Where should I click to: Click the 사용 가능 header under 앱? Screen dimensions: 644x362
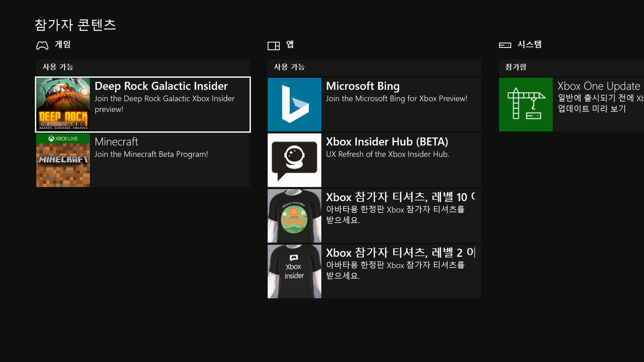pyautogui.click(x=374, y=67)
